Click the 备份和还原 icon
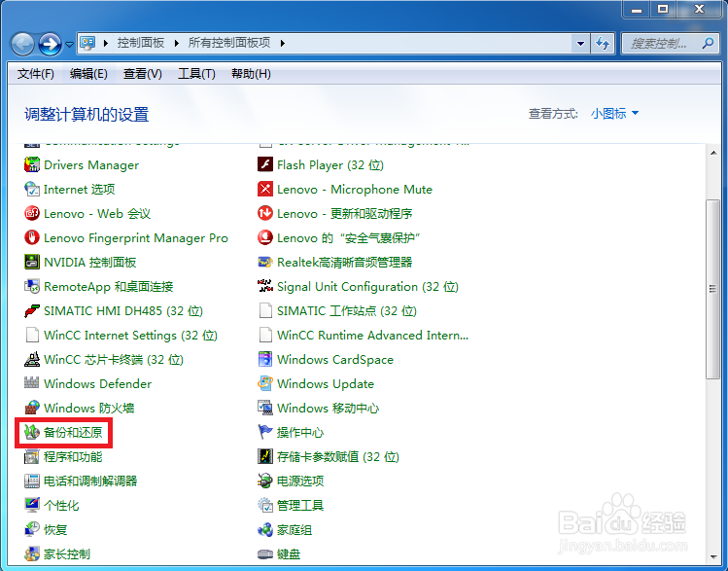This screenshot has height=571, width=728. (x=32, y=432)
